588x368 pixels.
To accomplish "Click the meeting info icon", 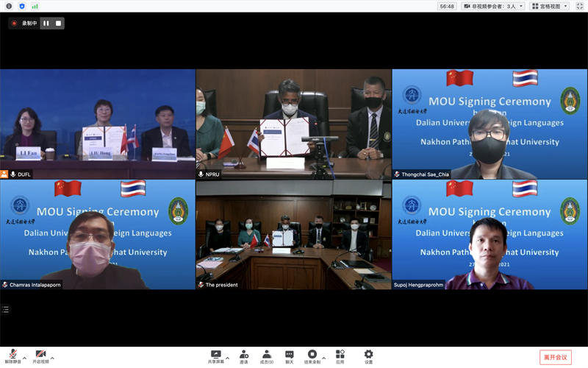I will (7, 6).
